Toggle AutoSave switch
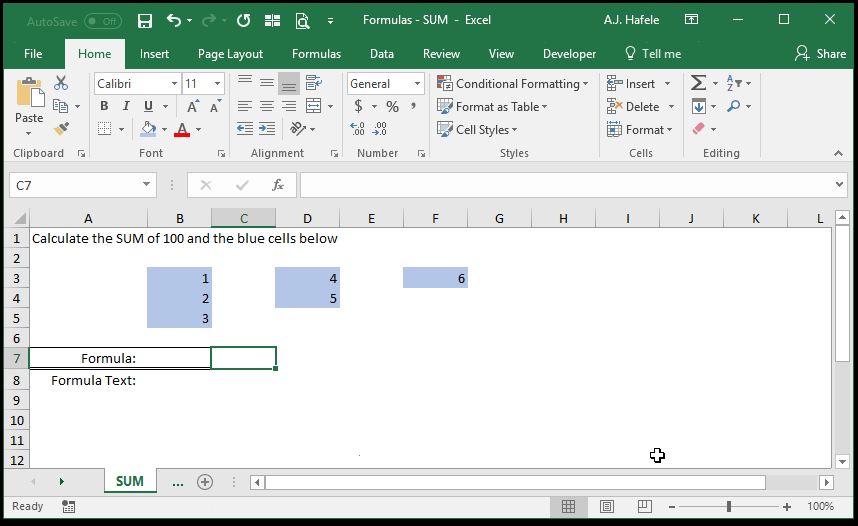 click(x=103, y=21)
